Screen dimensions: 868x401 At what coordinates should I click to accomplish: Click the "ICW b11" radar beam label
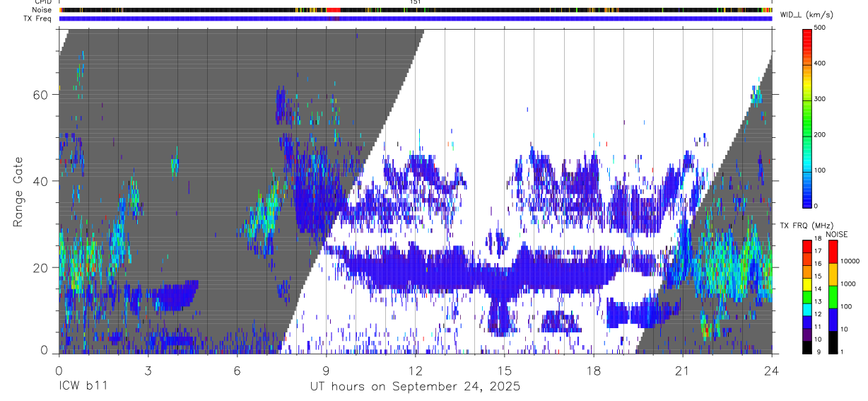(82, 387)
